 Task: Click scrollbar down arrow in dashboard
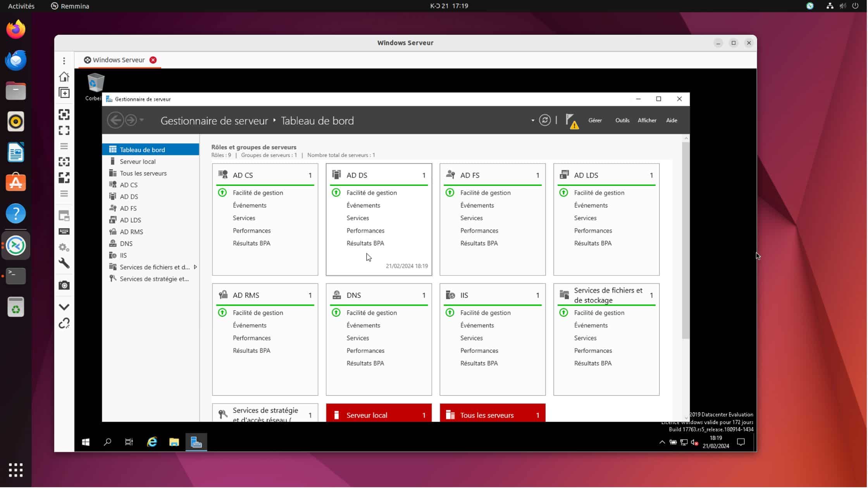point(686,418)
